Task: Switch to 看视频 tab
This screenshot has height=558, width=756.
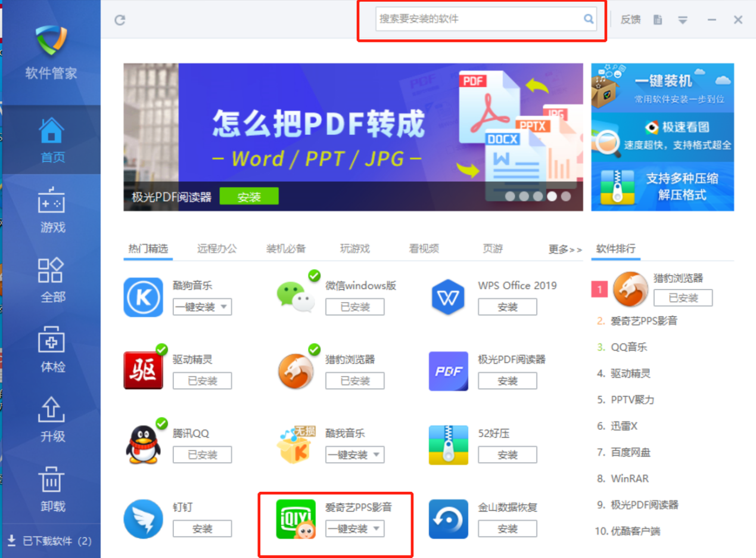Action: [424, 249]
